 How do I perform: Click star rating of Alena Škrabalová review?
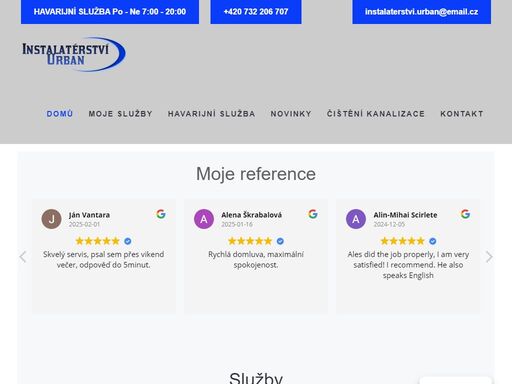point(250,241)
